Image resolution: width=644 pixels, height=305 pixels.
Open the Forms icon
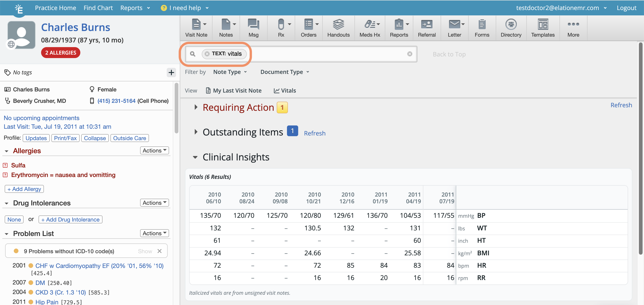[482, 28]
